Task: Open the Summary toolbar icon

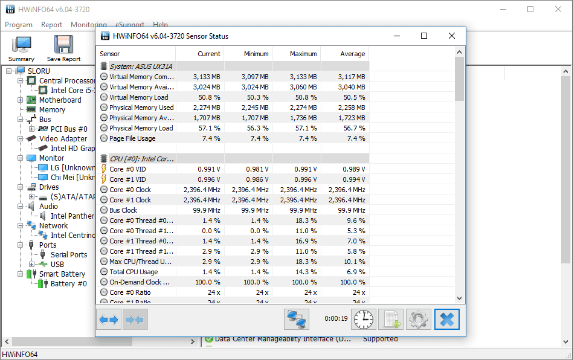Action: (x=21, y=48)
